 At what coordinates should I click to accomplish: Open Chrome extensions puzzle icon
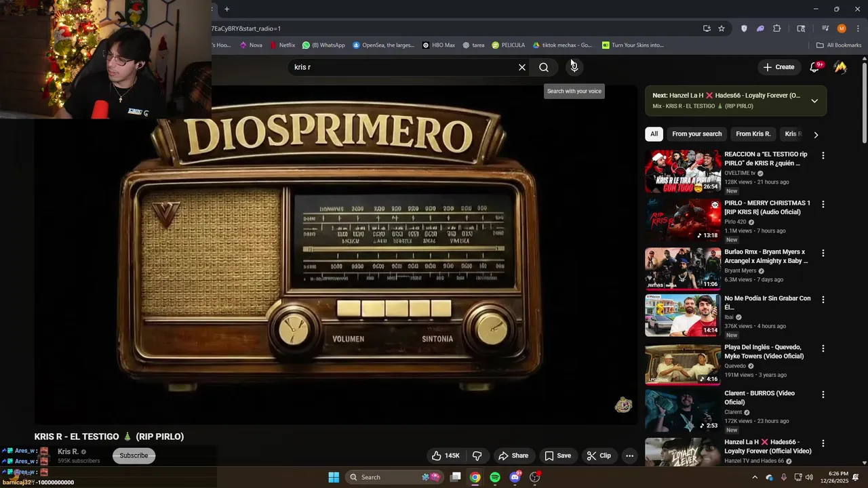pyautogui.click(x=777, y=28)
